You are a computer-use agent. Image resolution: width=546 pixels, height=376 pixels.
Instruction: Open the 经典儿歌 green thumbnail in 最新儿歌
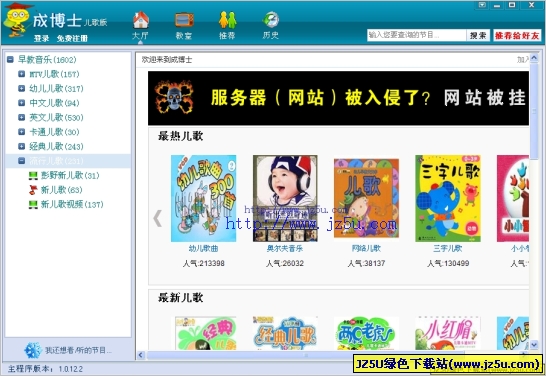coord(205,333)
